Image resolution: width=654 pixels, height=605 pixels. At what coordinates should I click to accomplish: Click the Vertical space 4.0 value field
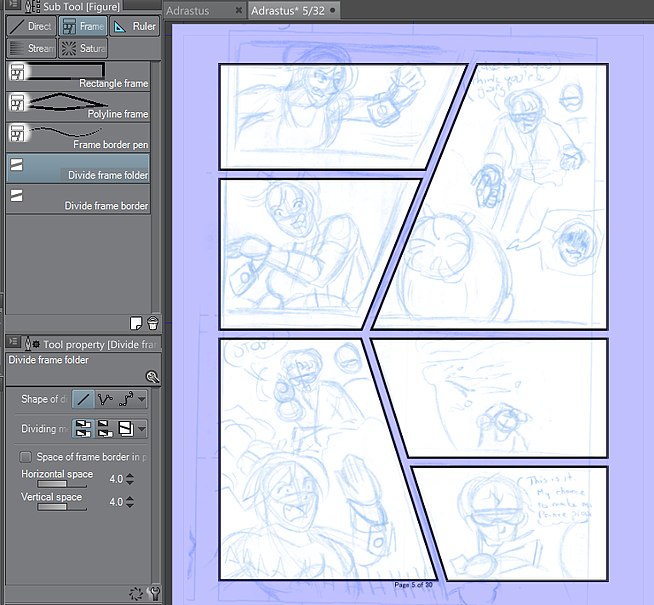(x=116, y=502)
